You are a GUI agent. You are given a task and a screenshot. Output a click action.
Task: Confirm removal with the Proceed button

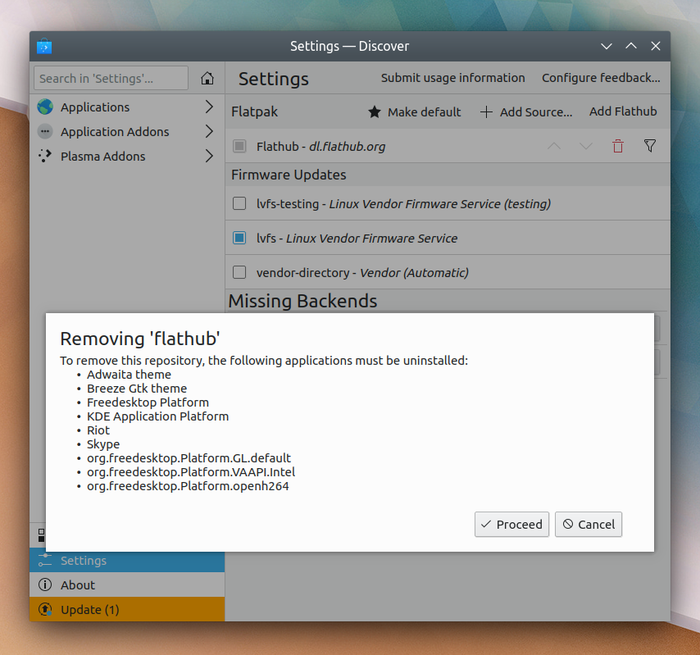(512, 524)
